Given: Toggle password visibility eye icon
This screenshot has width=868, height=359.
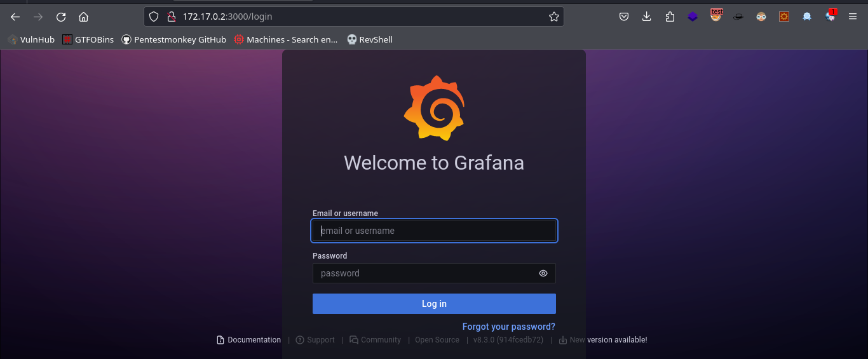Looking at the screenshot, I should pyautogui.click(x=543, y=273).
